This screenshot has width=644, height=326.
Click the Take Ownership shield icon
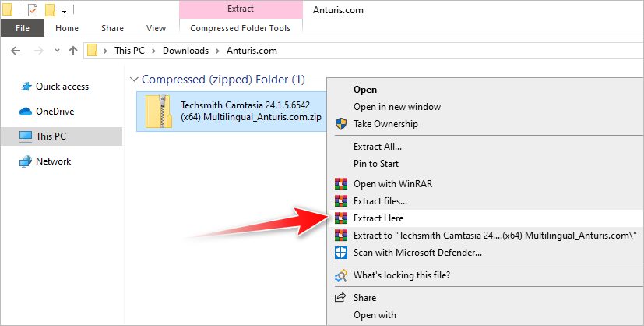[x=340, y=123]
